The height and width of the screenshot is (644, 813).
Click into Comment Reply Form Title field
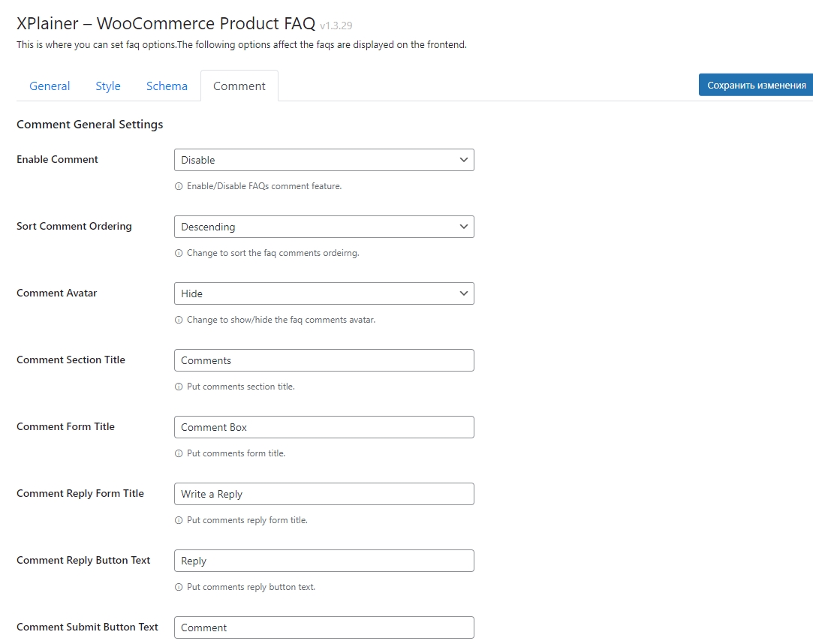coord(324,494)
